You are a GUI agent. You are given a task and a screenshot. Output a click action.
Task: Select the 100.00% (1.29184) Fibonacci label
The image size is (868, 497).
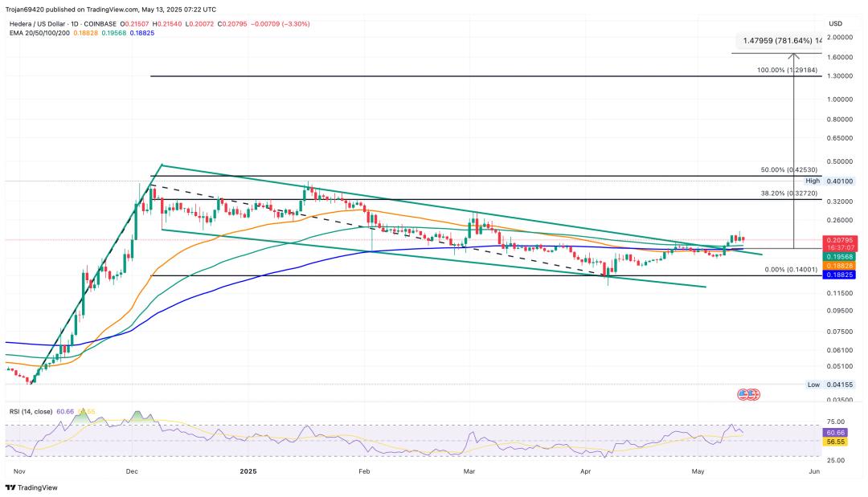click(787, 70)
